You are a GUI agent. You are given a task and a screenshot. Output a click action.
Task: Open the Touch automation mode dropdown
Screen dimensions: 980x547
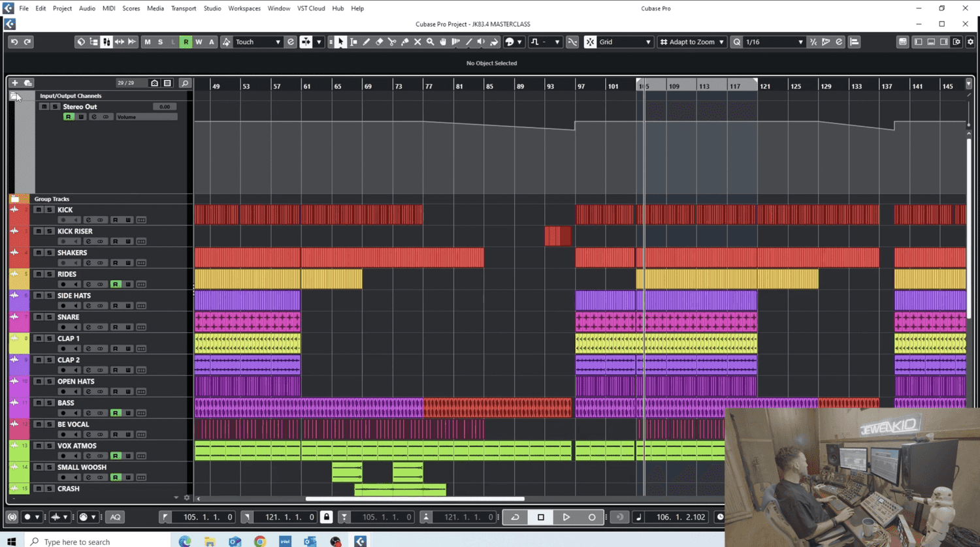[257, 42]
